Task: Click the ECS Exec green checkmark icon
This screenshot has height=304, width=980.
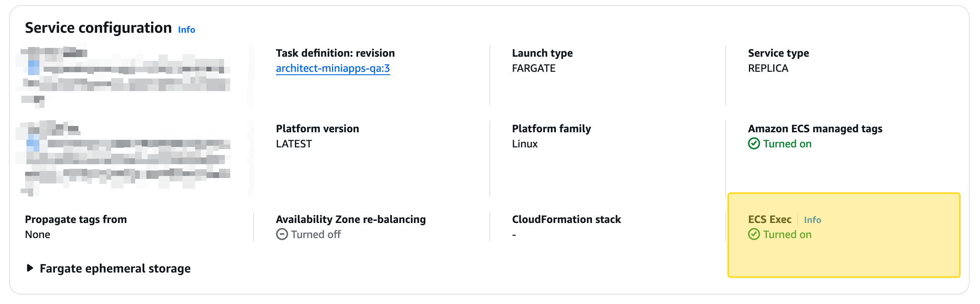Action: tap(754, 234)
